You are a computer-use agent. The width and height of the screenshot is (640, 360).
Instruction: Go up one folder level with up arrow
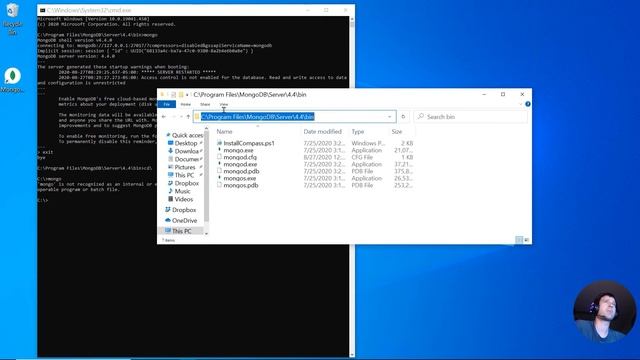point(188,117)
